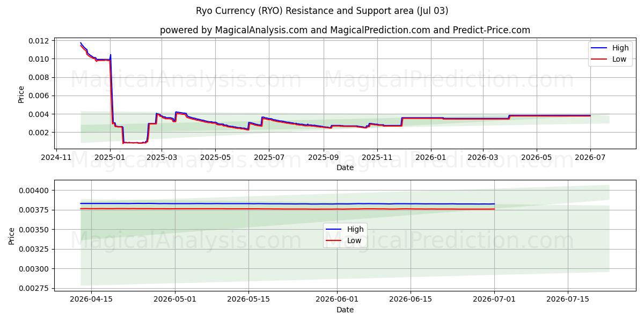The height and width of the screenshot is (322, 644).
Task: Click the top chart y-axis label '0.012'
Action: 40,41
